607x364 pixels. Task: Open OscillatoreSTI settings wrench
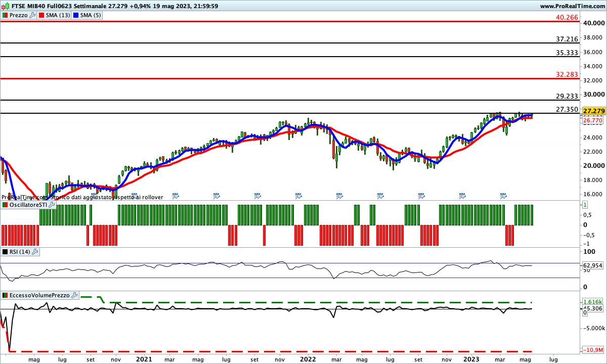(52, 205)
